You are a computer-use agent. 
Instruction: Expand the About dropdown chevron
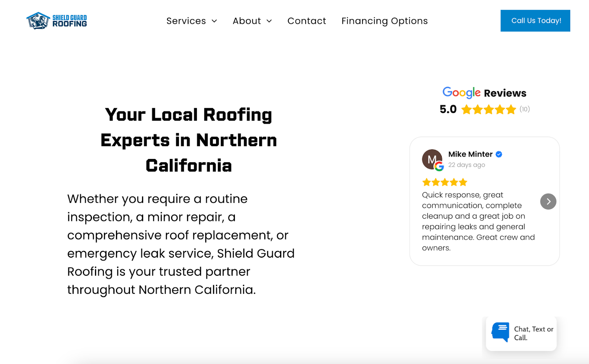[x=269, y=21]
